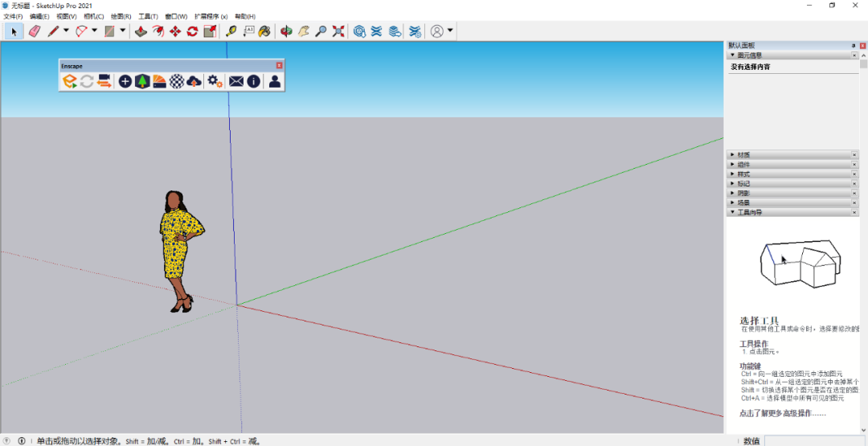Activate the Orbit camera tool
Image resolution: width=868 pixels, height=446 pixels.
pyautogui.click(x=285, y=31)
